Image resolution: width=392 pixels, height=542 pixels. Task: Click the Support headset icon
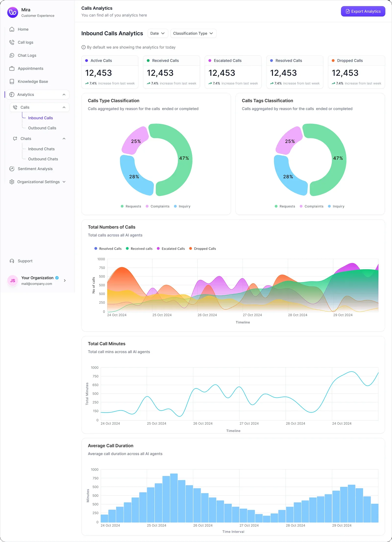coord(12,261)
